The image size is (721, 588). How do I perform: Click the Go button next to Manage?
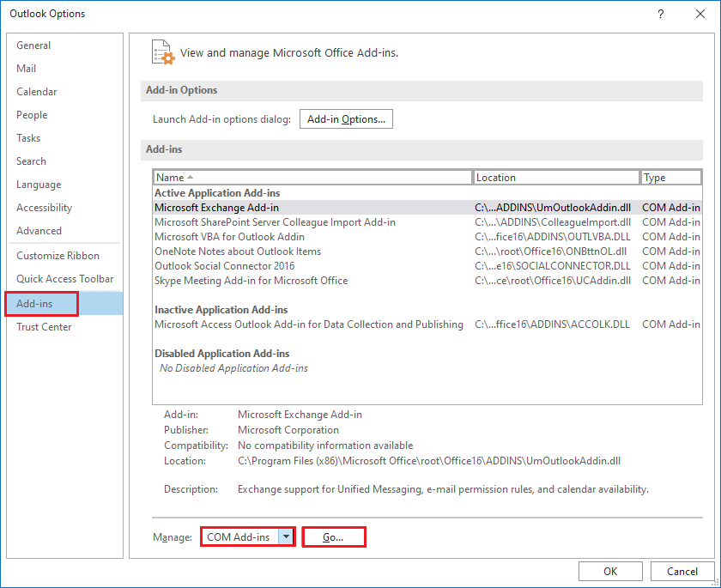pyautogui.click(x=333, y=537)
